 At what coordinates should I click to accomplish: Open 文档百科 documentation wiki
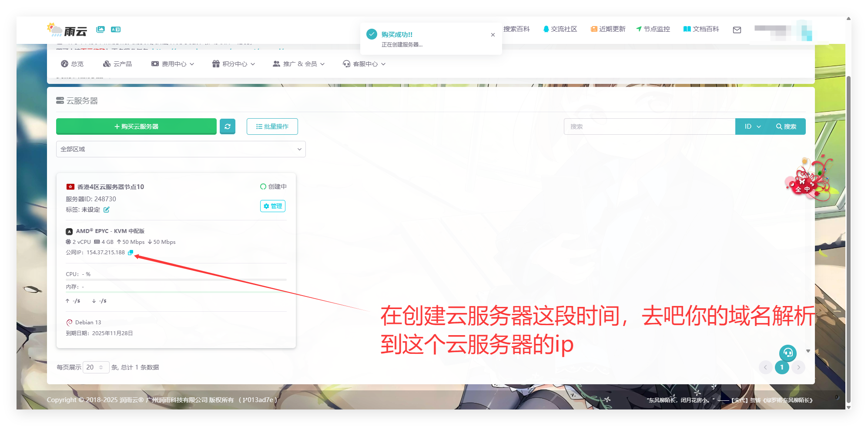tap(701, 29)
